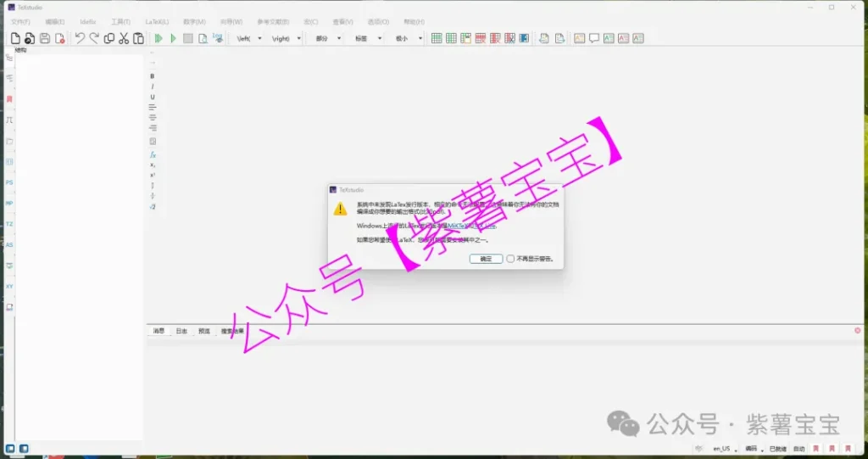The image size is (868, 459).
Task: Close the messages panel with red X
Action: point(858,330)
